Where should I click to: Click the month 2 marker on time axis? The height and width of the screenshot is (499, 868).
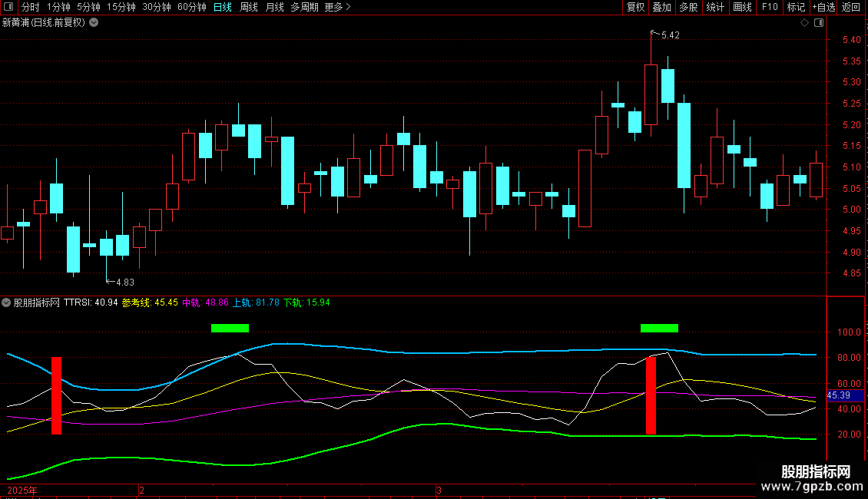(x=141, y=491)
